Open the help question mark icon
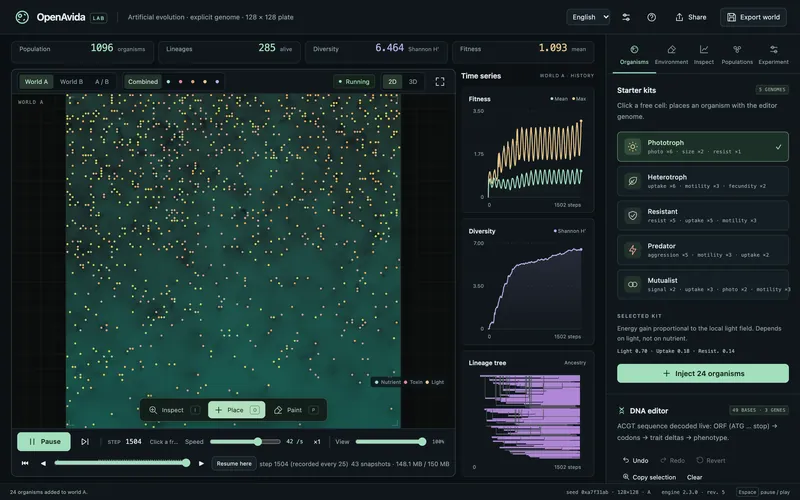Image resolution: width=800 pixels, height=500 pixels. coord(652,17)
